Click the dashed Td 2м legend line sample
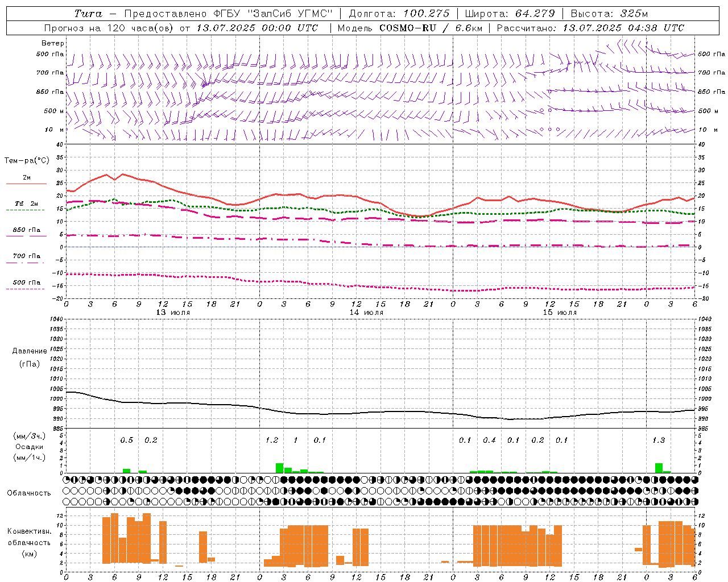Screen dimensions: 728x582 tap(25, 210)
